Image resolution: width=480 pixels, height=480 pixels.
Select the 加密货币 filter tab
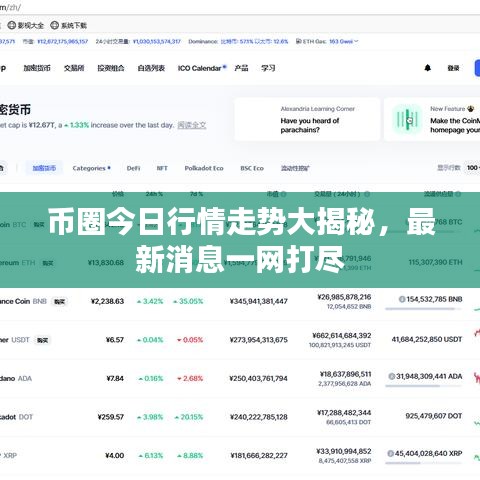click(44, 168)
